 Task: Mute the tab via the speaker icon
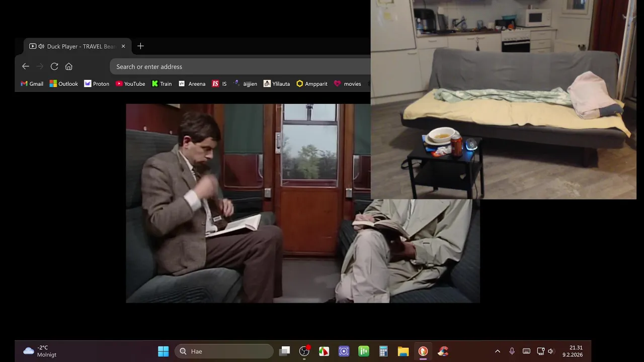[41, 46]
